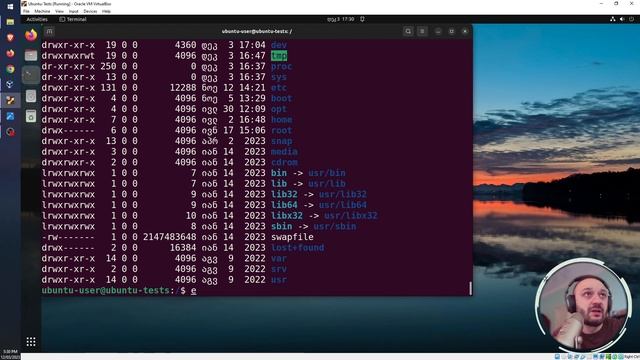Open the disk drive icon in Ubuntu dock

31,96
